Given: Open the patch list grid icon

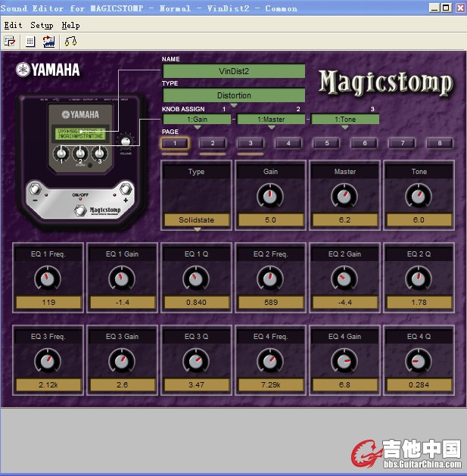Looking at the screenshot, I should pyautogui.click(x=30, y=42).
